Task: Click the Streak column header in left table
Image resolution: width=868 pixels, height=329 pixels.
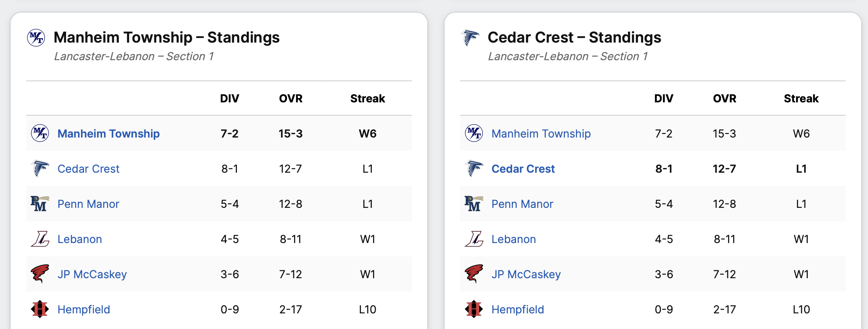Action: click(x=368, y=98)
